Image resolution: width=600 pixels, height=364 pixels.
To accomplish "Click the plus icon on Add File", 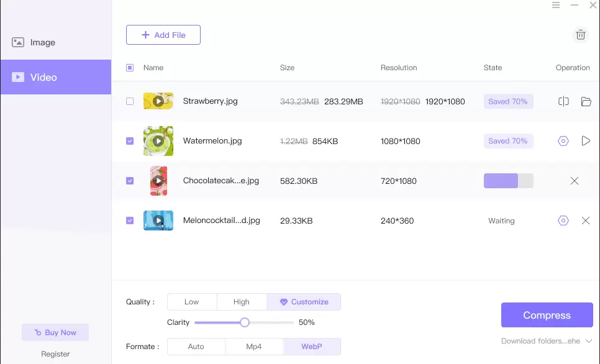I will [145, 35].
